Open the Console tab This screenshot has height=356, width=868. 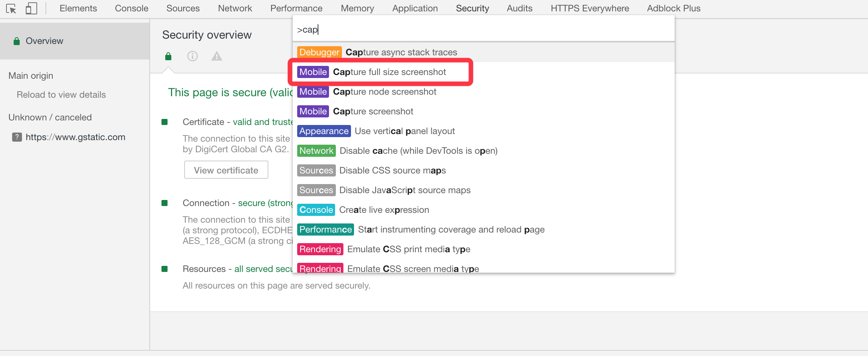click(132, 8)
